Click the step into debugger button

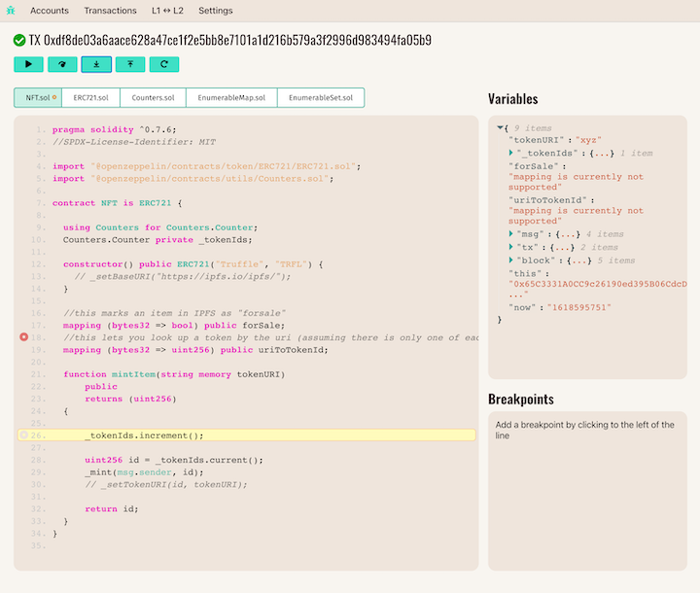click(96, 64)
